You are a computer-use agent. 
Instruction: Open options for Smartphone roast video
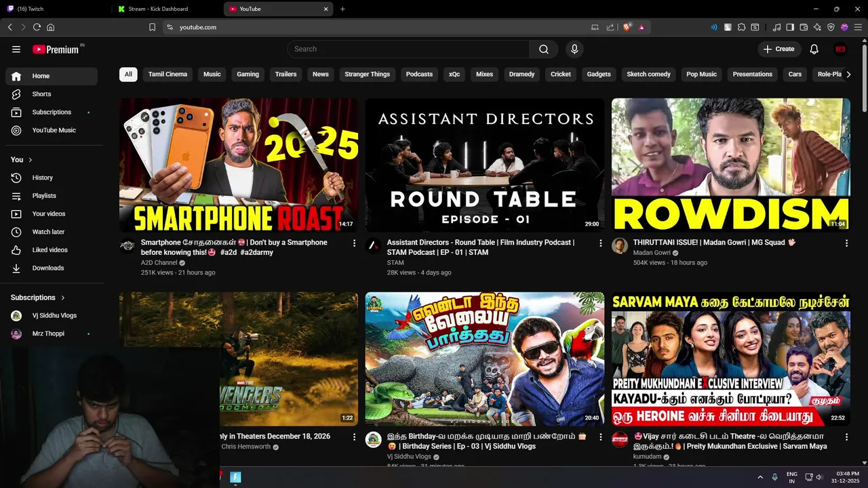click(x=354, y=243)
